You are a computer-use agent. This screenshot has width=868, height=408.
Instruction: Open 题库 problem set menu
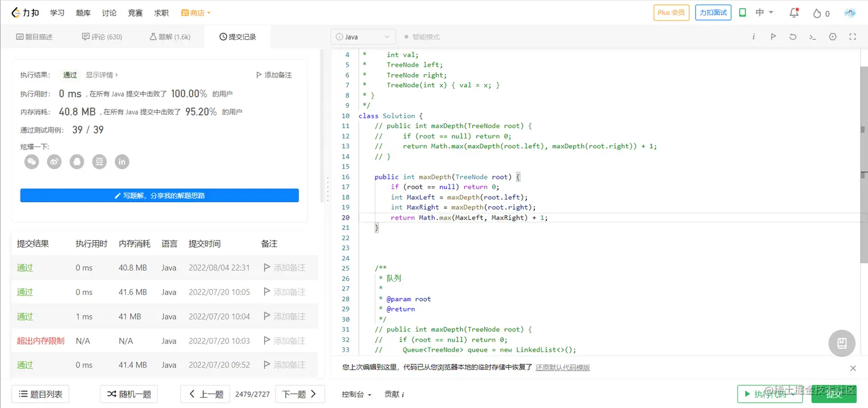(x=83, y=13)
